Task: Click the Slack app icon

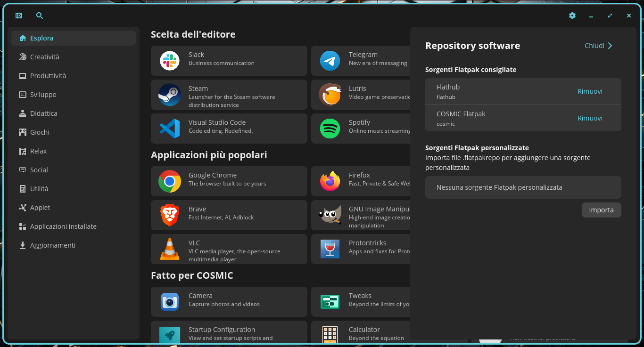Action: click(170, 61)
